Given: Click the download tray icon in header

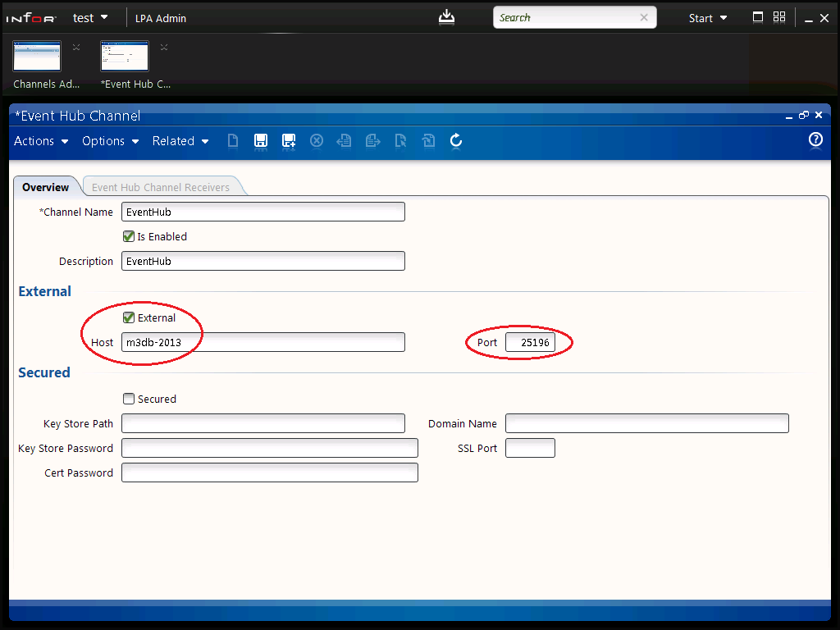Looking at the screenshot, I should click(446, 17).
